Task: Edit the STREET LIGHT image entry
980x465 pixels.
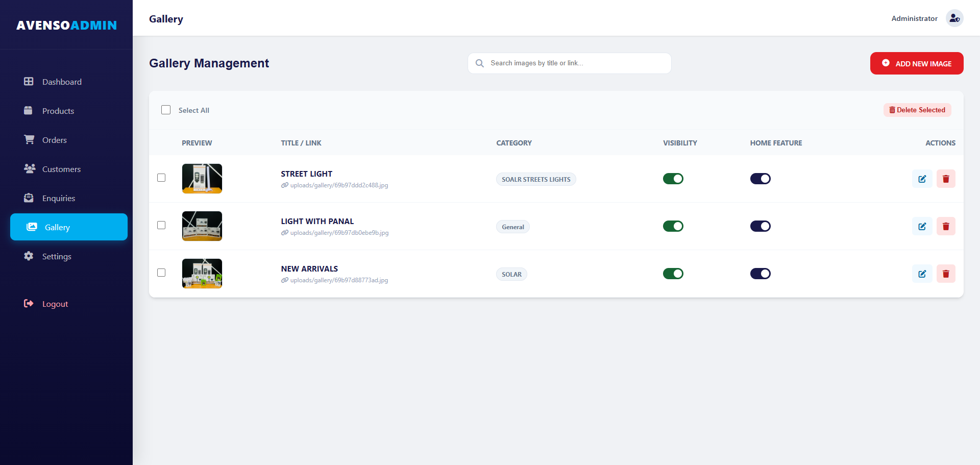Action: (922, 179)
